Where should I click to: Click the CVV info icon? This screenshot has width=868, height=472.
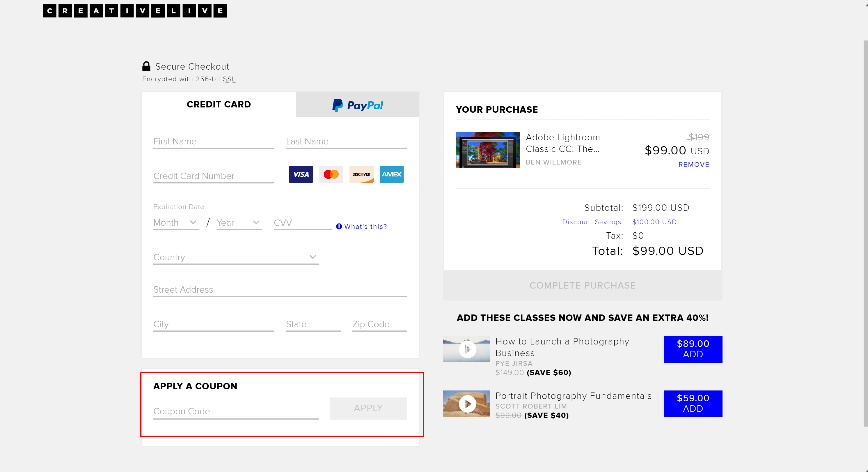339,226
